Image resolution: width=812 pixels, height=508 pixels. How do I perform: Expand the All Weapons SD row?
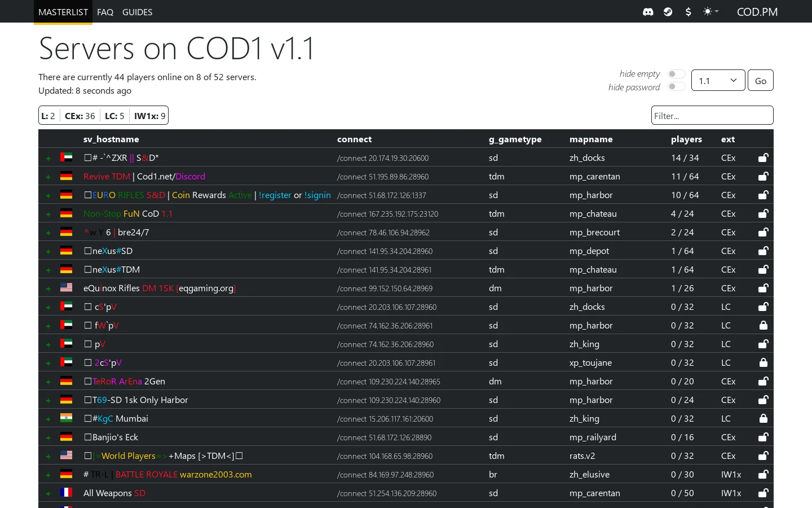click(x=48, y=494)
